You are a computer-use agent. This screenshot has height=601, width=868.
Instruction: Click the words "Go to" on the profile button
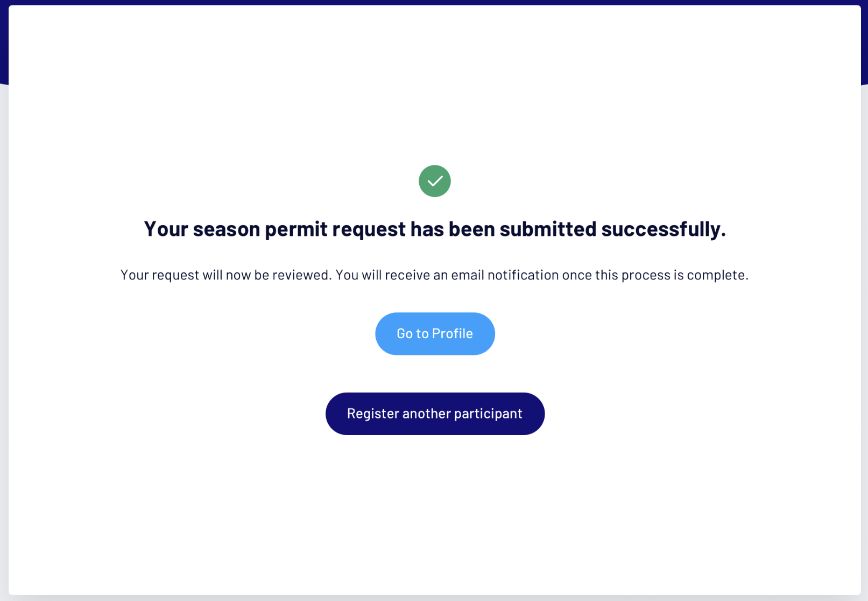[x=412, y=334]
